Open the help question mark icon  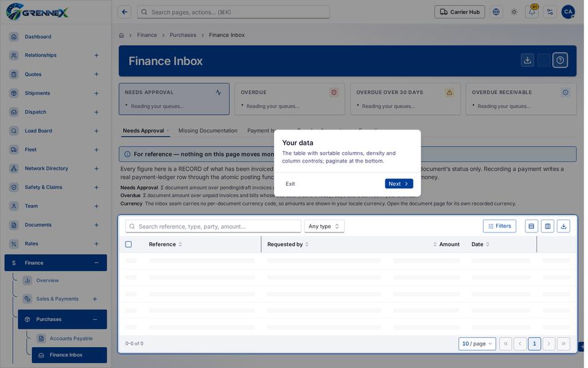(x=560, y=60)
